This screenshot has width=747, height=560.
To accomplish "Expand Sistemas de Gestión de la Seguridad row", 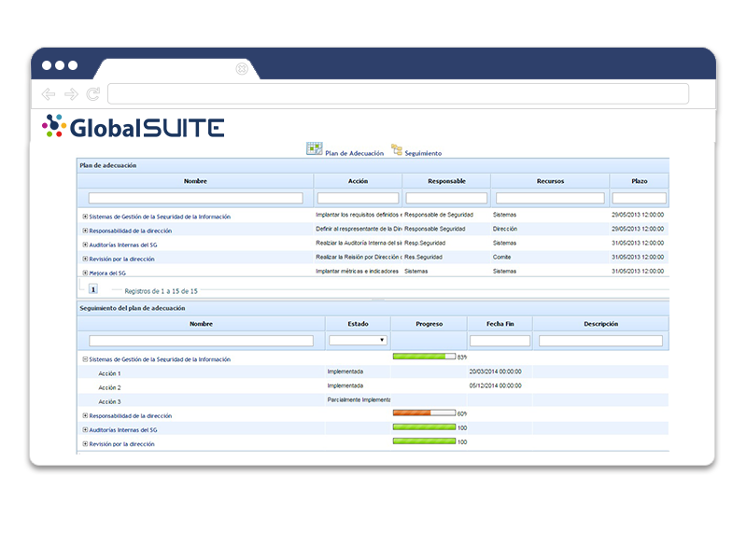I will [x=87, y=215].
